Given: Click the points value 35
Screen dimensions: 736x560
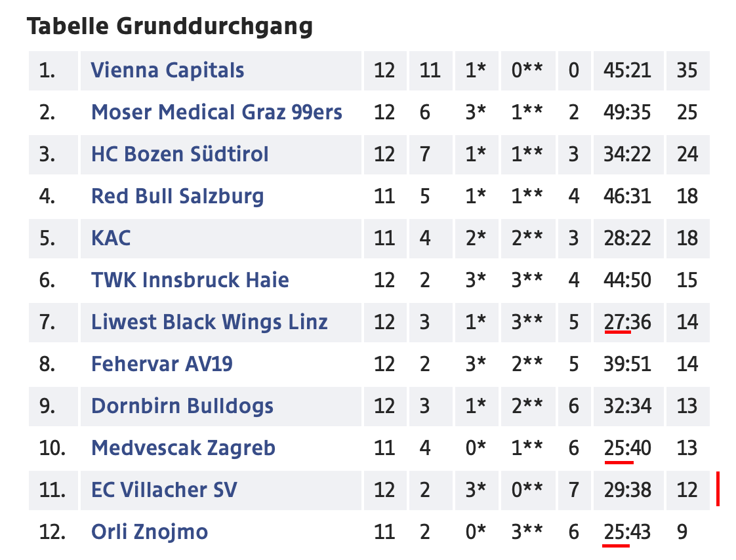Looking at the screenshot, I should tap(687, 70).
